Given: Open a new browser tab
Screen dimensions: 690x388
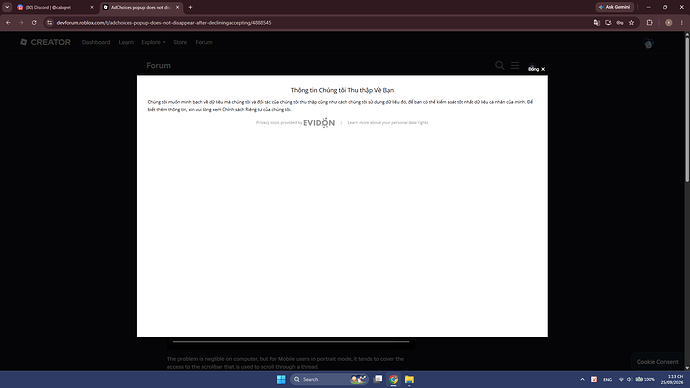Looking at the screenshot, I should click(190, 7).
